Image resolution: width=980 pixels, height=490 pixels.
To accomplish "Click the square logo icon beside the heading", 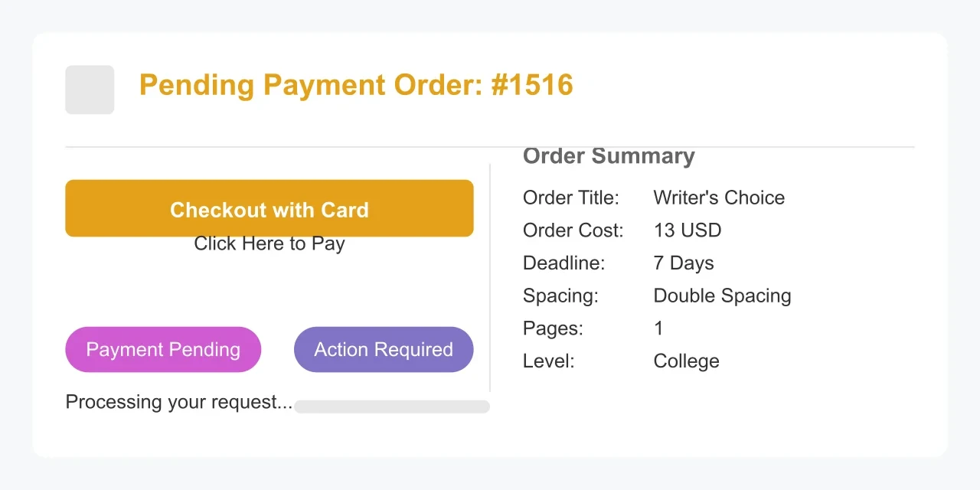I will (89, 89).
